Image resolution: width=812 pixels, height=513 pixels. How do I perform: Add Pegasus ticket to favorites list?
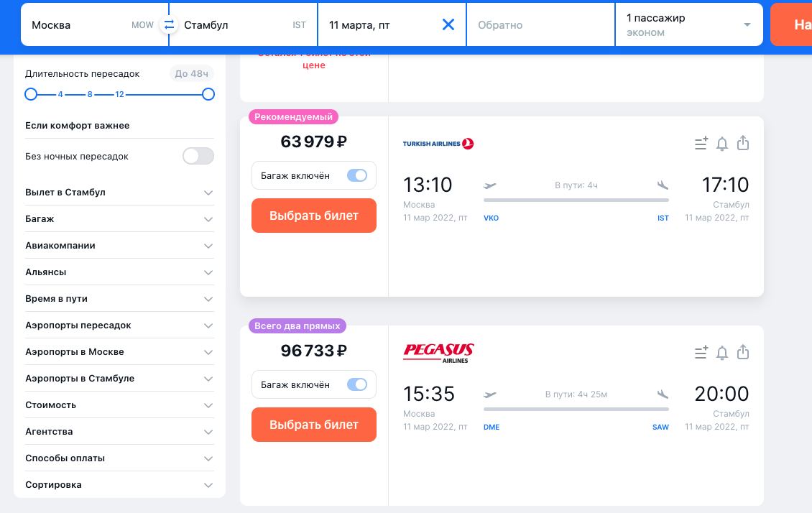(x=701, y=352)
